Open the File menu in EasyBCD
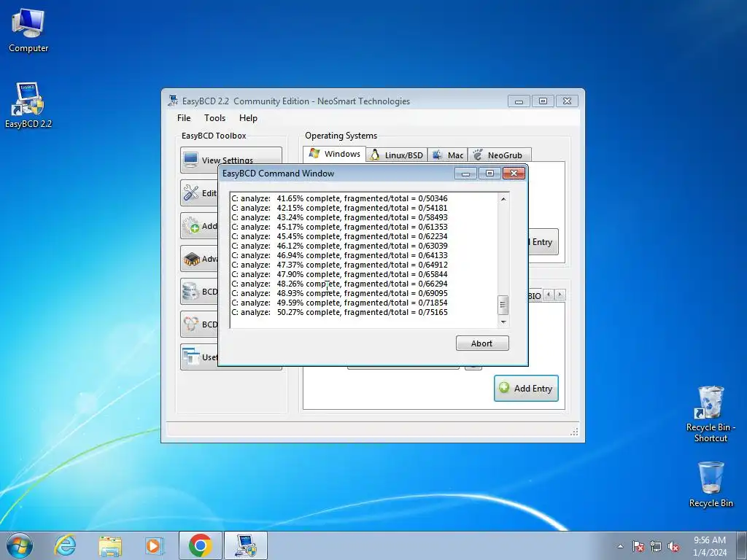Viewport: 747px width, 560px height. [x=184, y=118]
